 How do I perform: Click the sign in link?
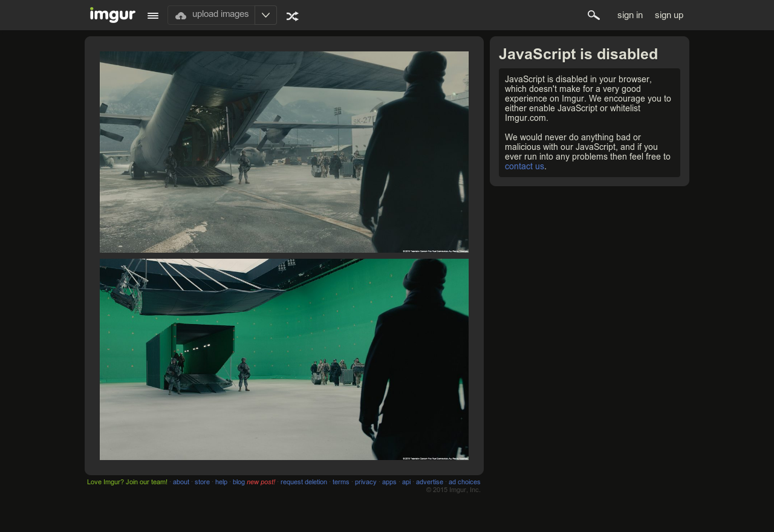tap(630, 15)
